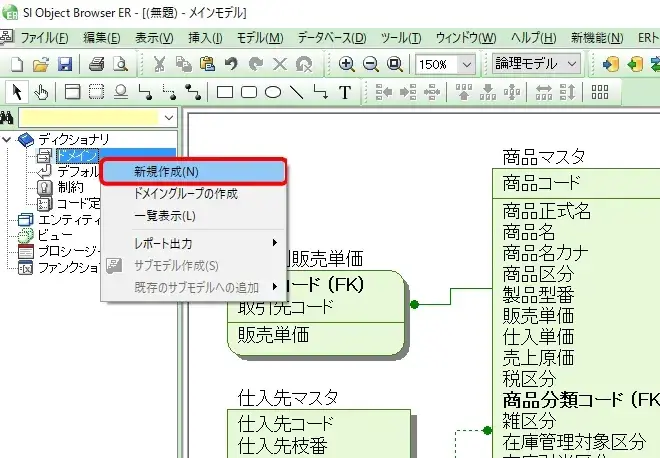Viewport: 660px width, 458px height.
Task: Open the yellow search box dropdown arrow
Action: pyautogui.click(x=169, y=118)
